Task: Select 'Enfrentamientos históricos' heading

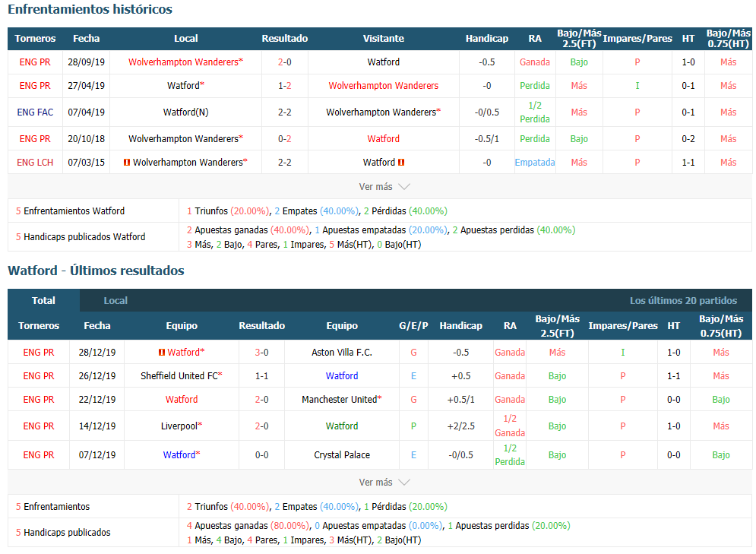Action: tap(90, 9)
